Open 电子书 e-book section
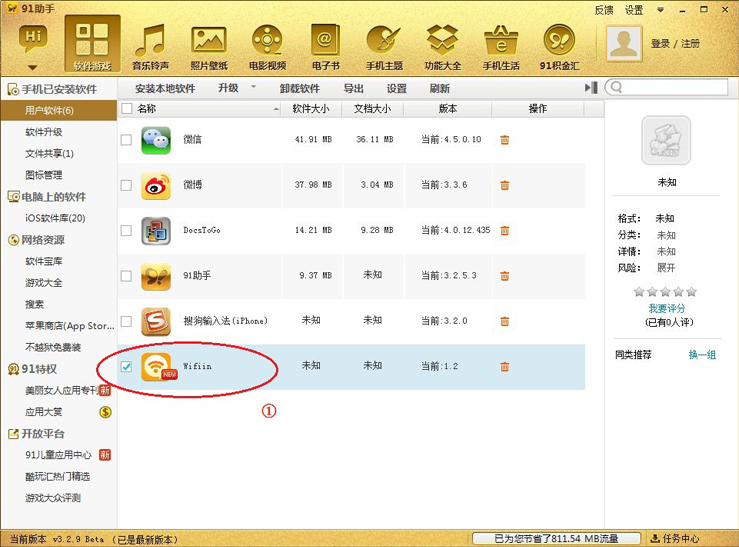739x547 pixels. coord(325,47)
